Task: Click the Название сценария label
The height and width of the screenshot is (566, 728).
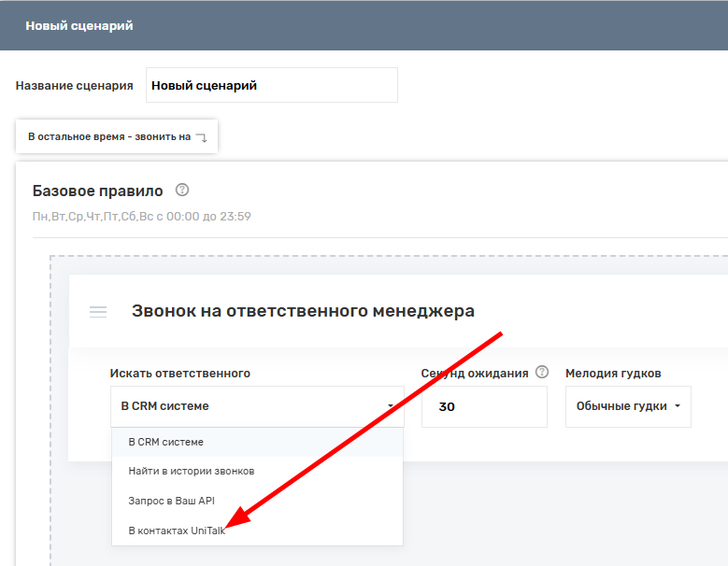Action: click(x=75, y=85)
